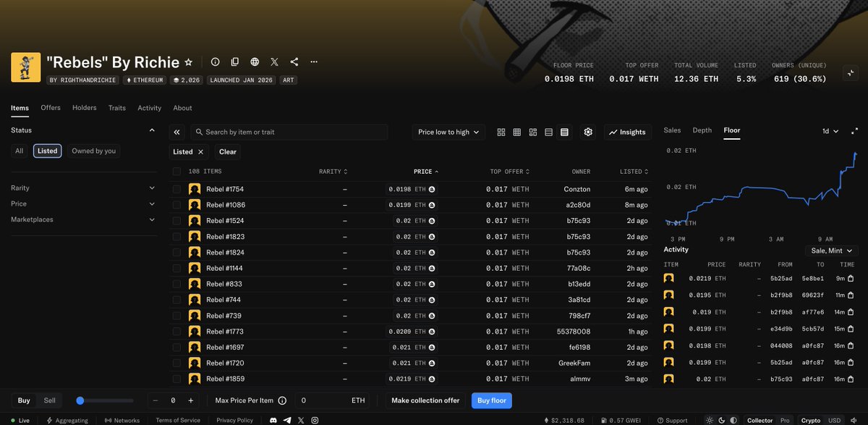Open the Discord link in footer
This screenshot has height=425, width=868.
[x=273, y=420]
